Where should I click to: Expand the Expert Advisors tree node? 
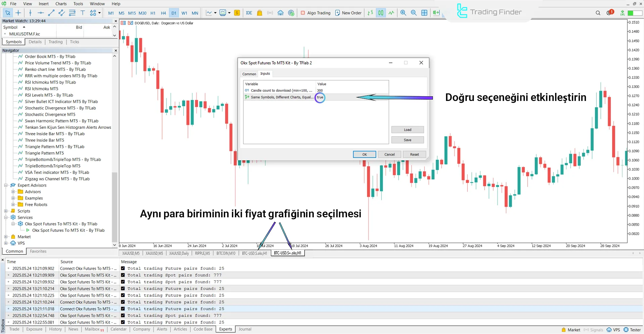click(6, 185)
